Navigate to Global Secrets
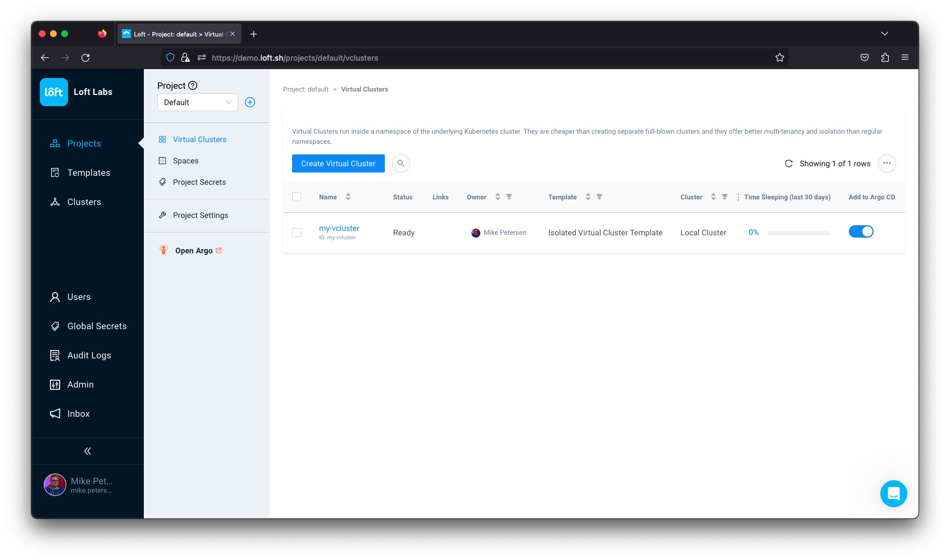 (97, 326)
